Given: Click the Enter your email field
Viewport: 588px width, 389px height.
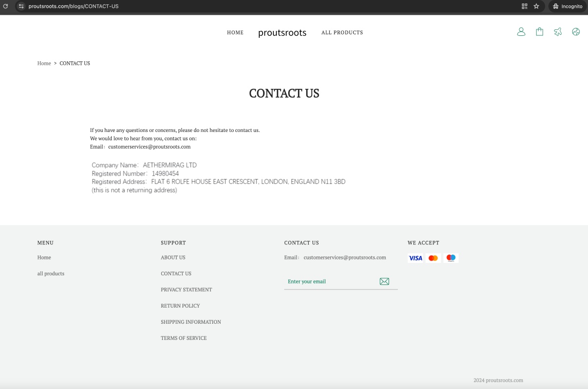Looking at the screenshot, I should pyautogui.click(x=323, y=281).
